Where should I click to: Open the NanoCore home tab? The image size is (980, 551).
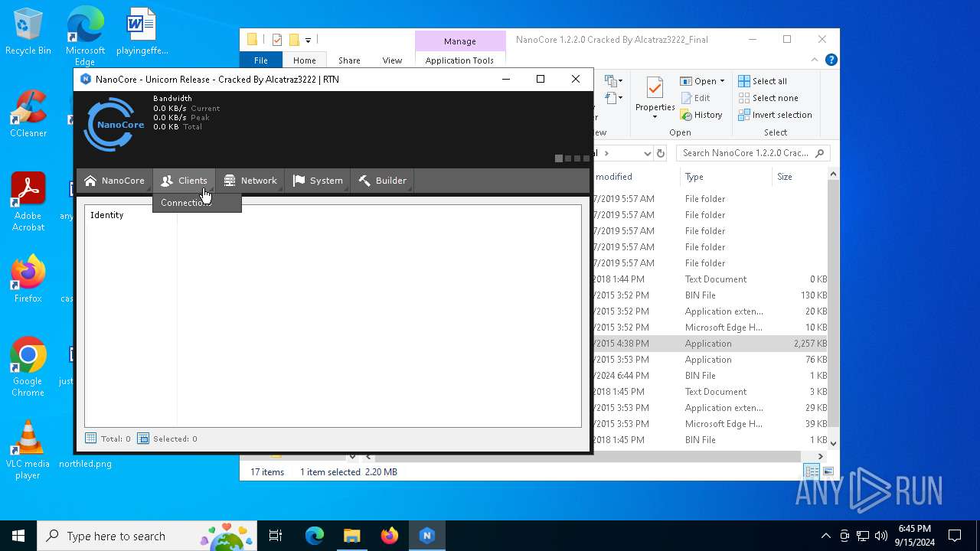114,181
